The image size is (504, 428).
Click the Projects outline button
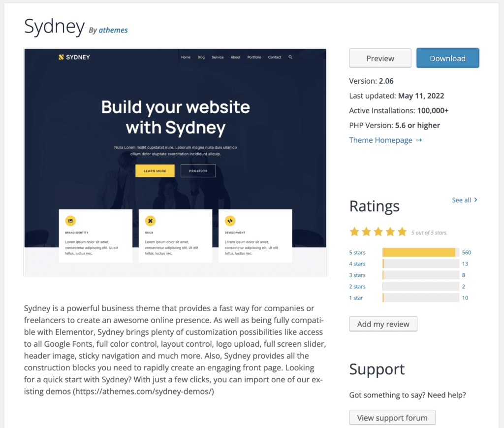(198, 171)
